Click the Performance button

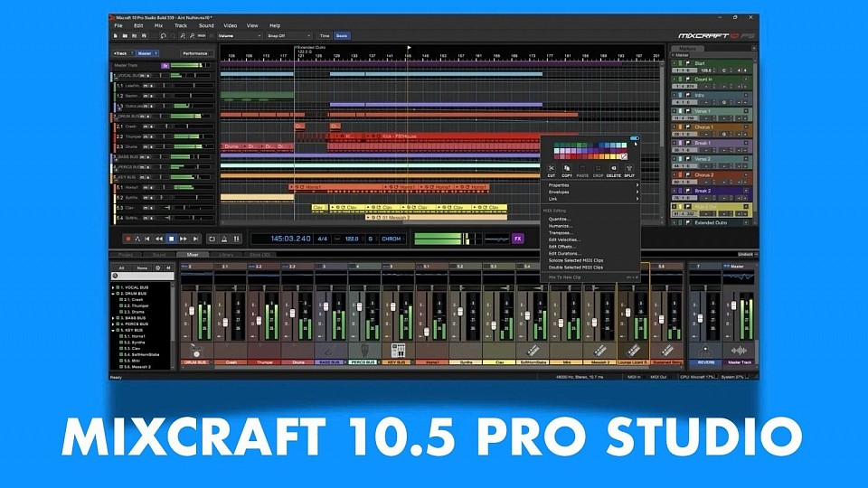click(x=195, y=53)
